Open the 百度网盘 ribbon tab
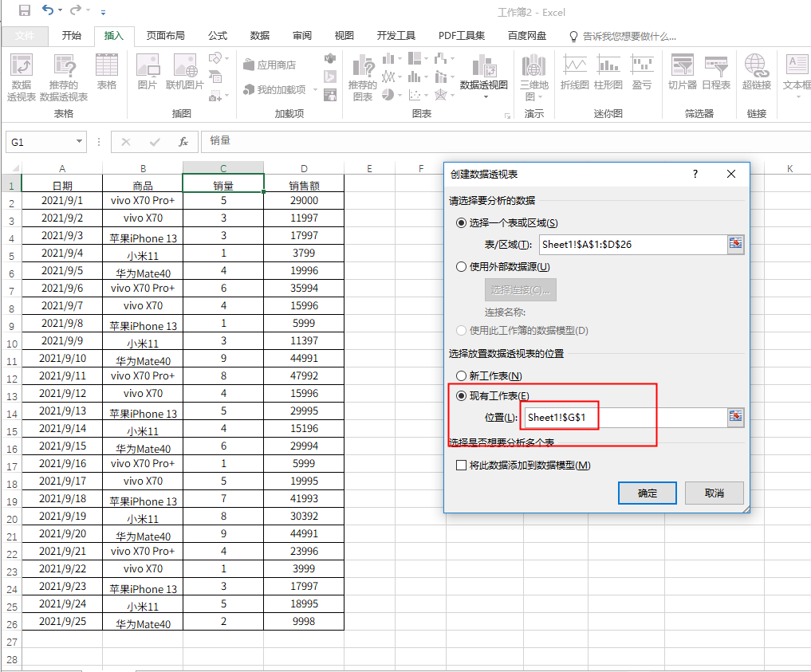Viewport: 811px width, 672px height. pyautogui.click(x=526, y=35)
